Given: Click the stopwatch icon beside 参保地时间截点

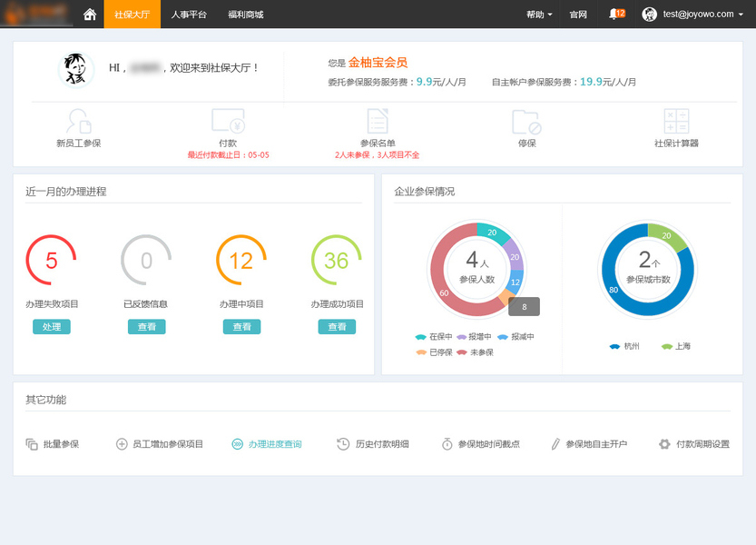Looking at the screenshot, I should [447, 443].
